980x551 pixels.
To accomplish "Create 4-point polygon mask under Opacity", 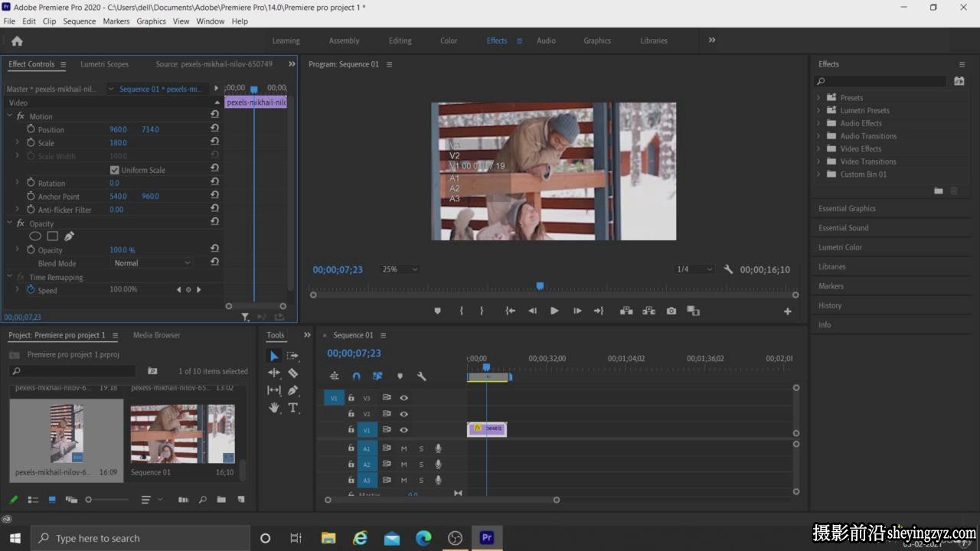I will click(53, 236).
